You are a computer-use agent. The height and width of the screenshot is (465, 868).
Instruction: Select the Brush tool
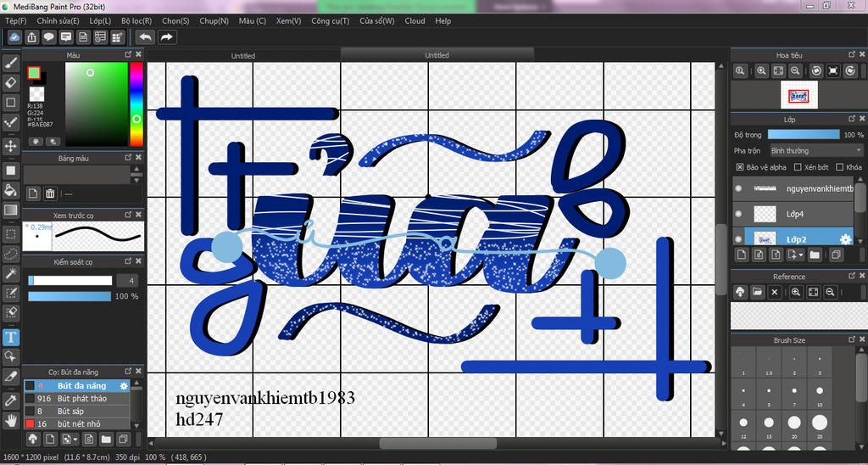(10, 64)
